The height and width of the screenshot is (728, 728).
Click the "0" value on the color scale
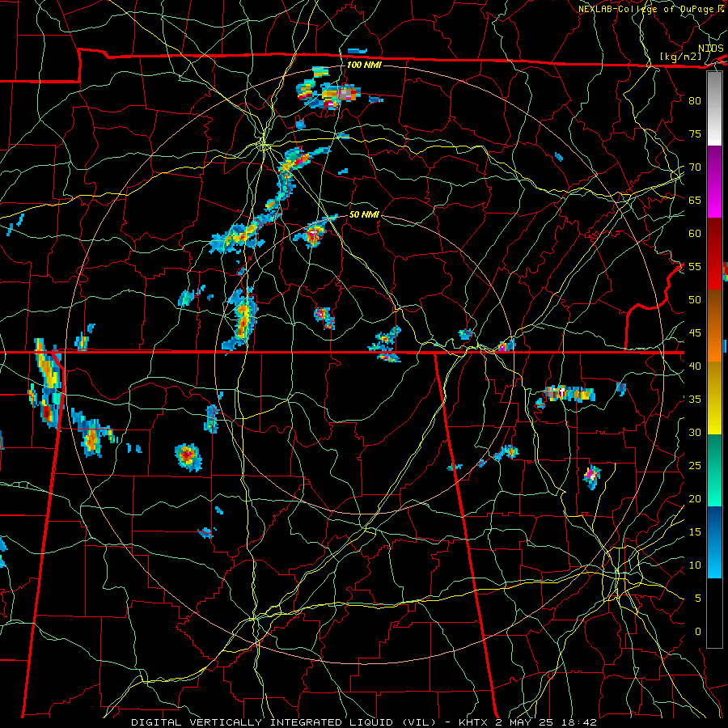(x=698, y=632)
